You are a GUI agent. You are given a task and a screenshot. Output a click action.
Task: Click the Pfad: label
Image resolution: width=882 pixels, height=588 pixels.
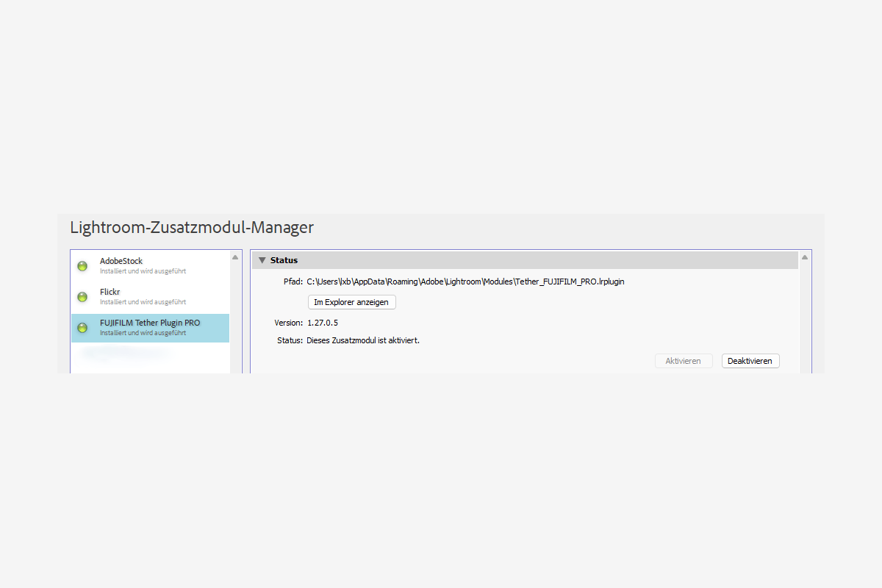tap(293, 282)
